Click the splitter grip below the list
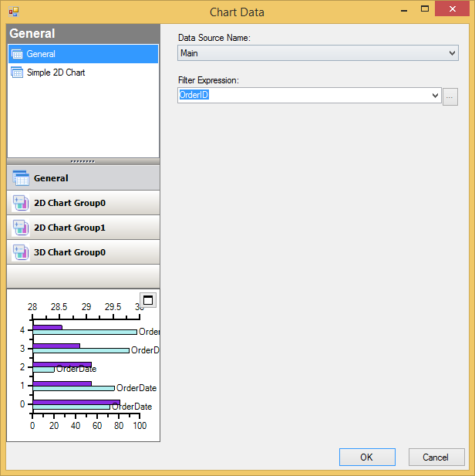The height and width of the screenshot is (476, 475). pos(83,161)
